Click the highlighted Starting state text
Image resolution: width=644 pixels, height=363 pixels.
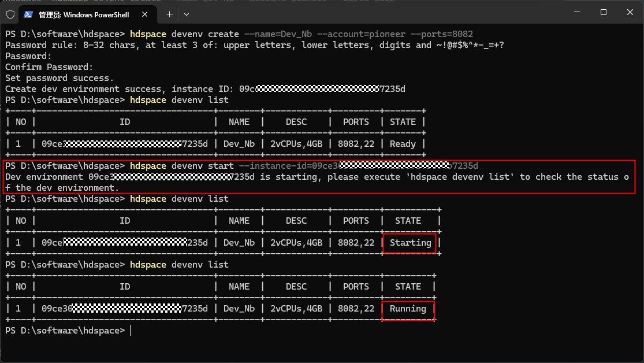point(410,243)
